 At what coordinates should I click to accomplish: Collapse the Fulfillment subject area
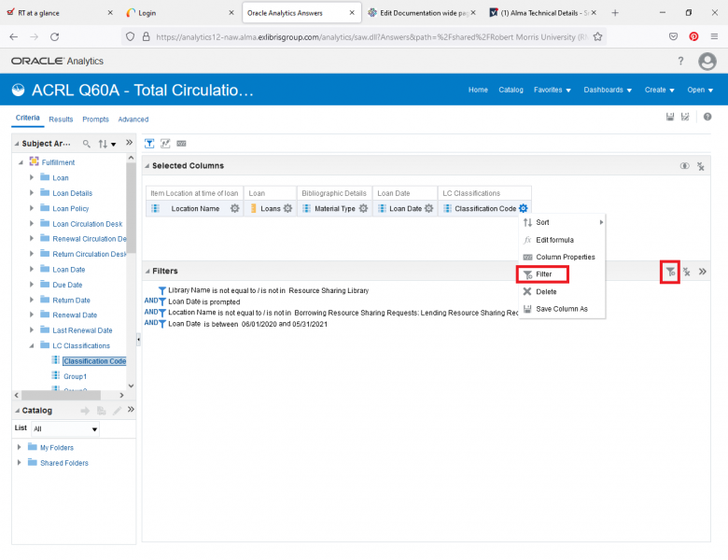[21, 162]
